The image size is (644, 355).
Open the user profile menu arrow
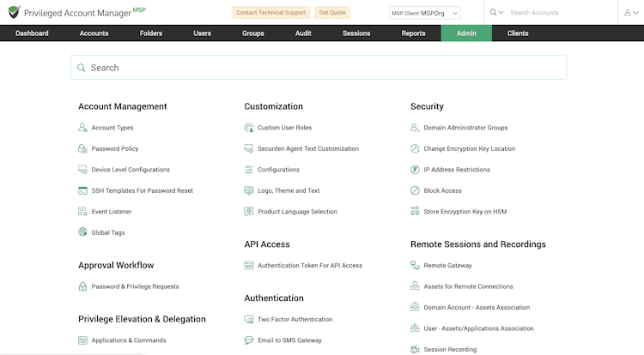635,13
